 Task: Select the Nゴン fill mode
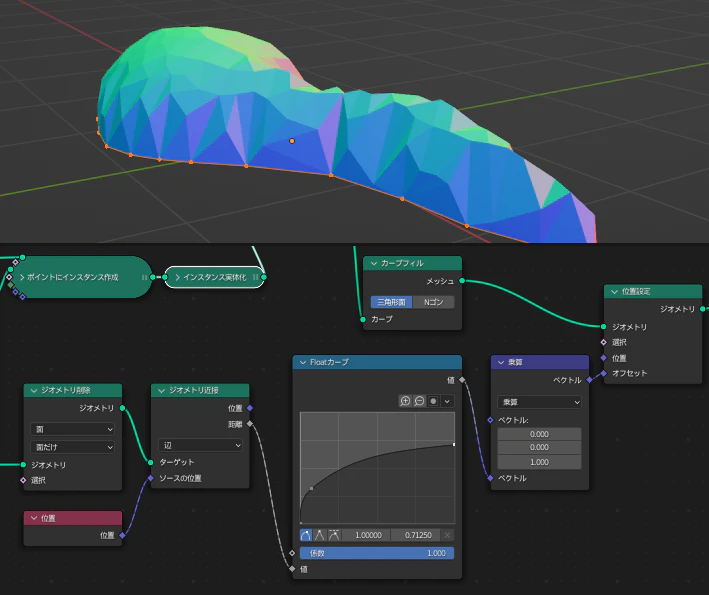pyautogui.click(x=433, y=302)
